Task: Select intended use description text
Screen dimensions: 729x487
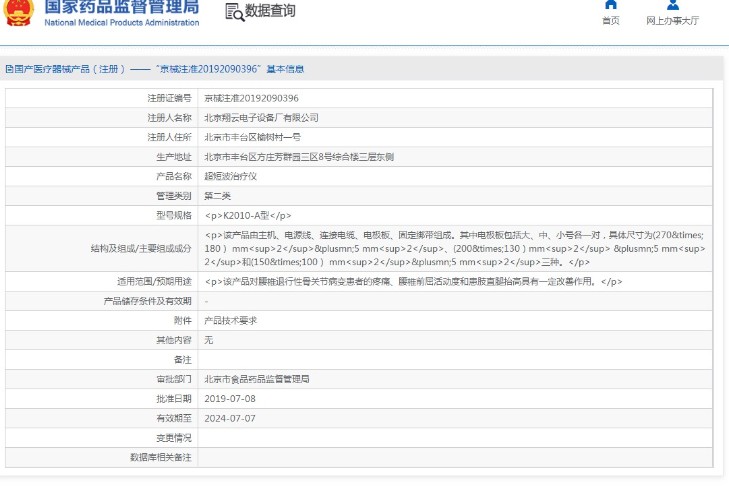Action: (x=413, y=281)
